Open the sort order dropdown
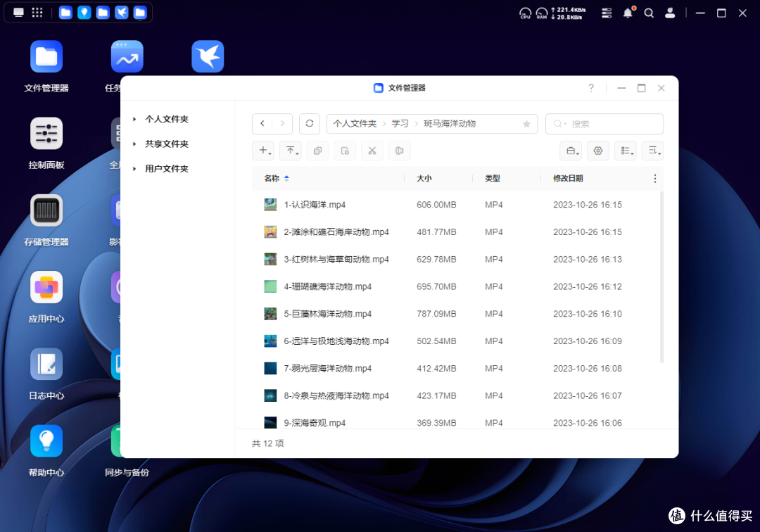Screen dimensions: 760x532 652,151
